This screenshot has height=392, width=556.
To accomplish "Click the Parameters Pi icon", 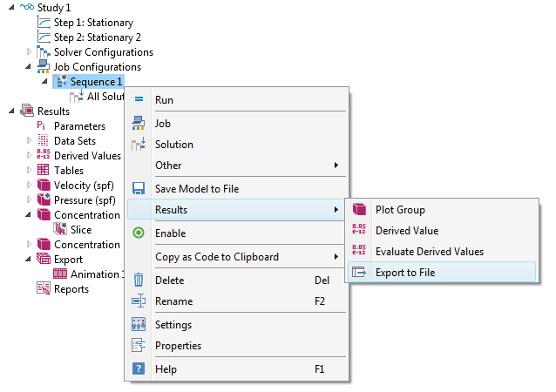I will point(41,125).
